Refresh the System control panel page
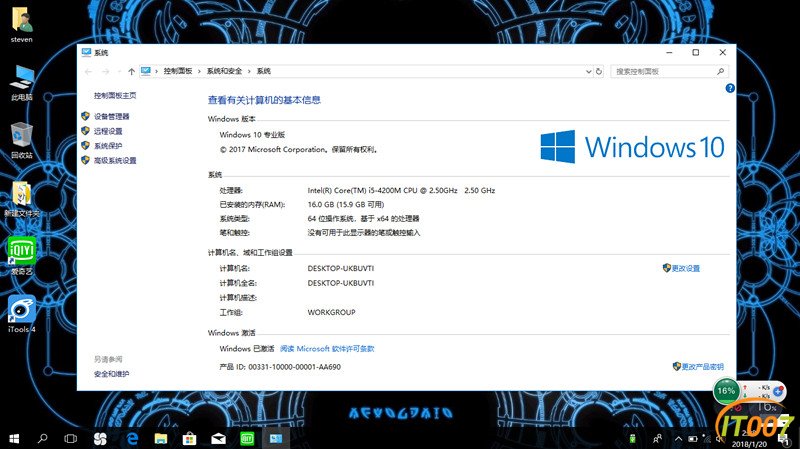The image size is (800, 449). tap(599, 71)
